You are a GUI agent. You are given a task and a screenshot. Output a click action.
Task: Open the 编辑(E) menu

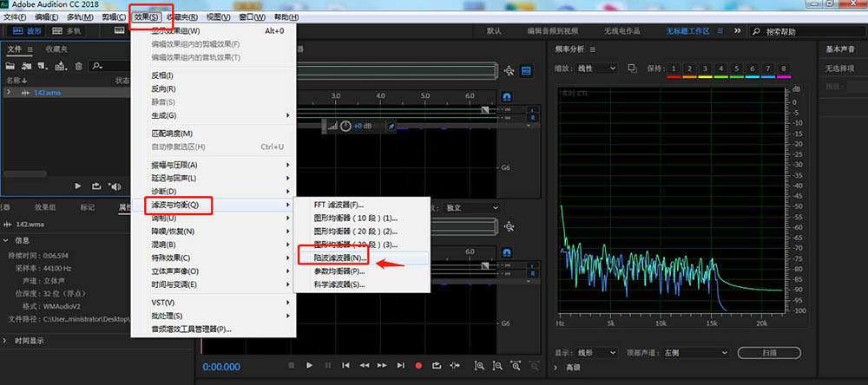[x=47, y=17]
